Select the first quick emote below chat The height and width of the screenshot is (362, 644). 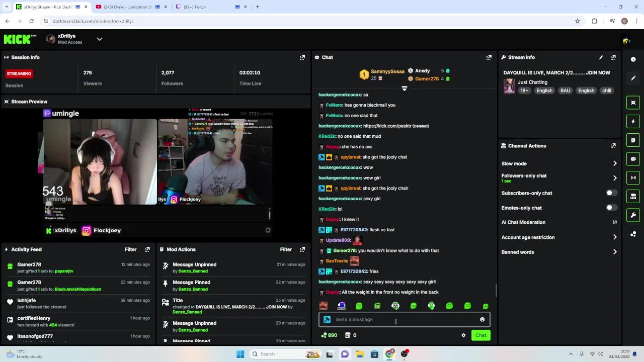pyautogui.click(x=324, y=306)
